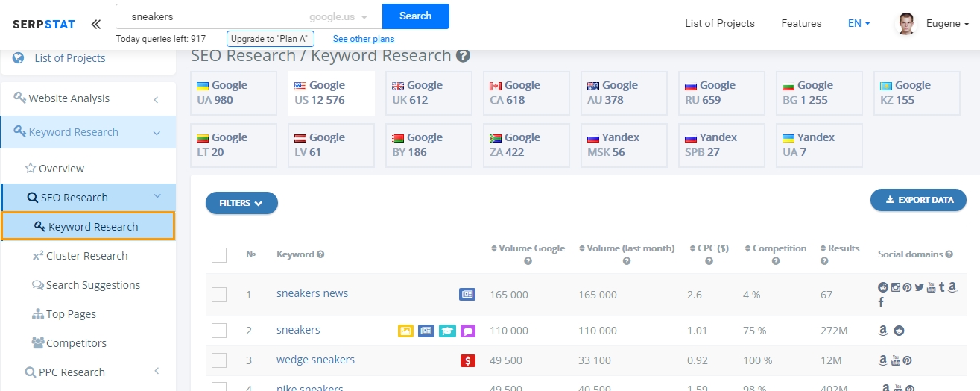Collapse sidebar with double chevron icon
Screen dimensions: 980x391
(95, 24)
